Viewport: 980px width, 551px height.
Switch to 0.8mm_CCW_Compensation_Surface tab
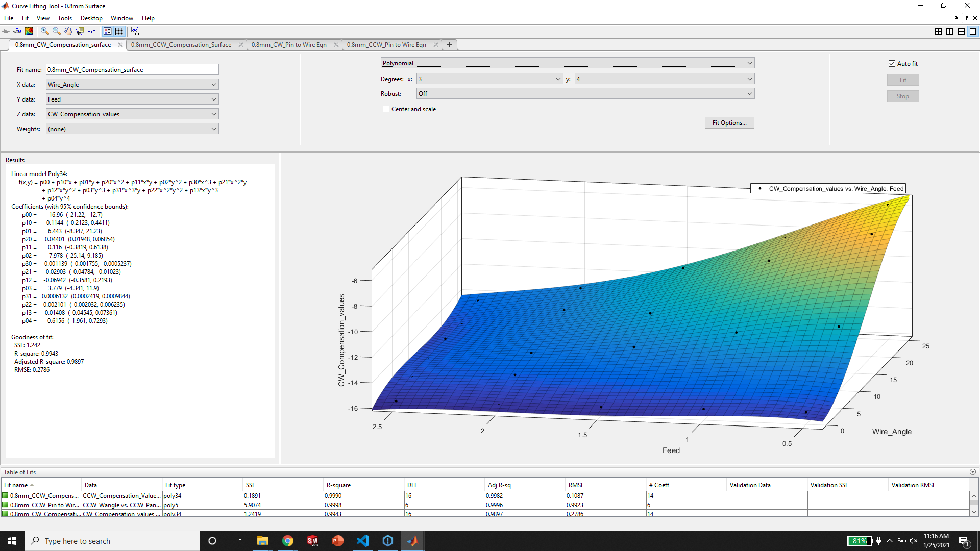pyautogui.click(x=181, y=45)
